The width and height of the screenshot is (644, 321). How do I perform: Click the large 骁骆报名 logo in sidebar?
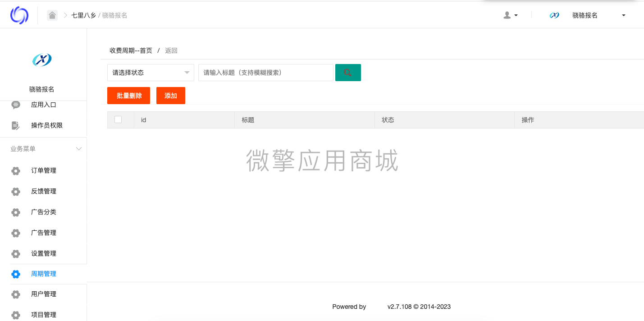tap(42, 60)
